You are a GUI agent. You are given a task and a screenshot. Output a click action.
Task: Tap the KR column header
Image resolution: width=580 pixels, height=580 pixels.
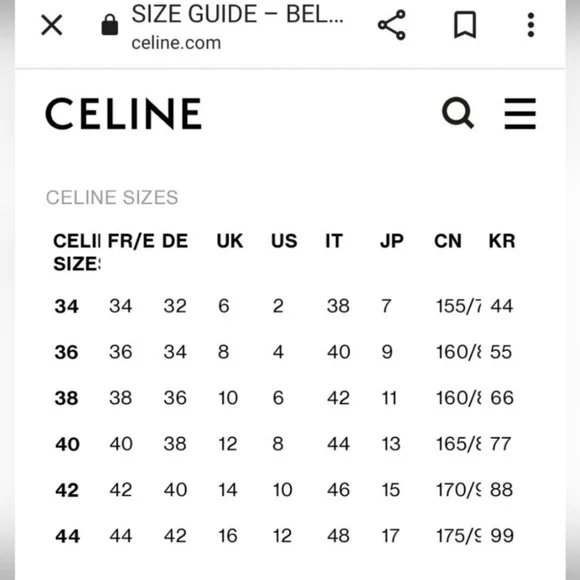click(502, 241)
